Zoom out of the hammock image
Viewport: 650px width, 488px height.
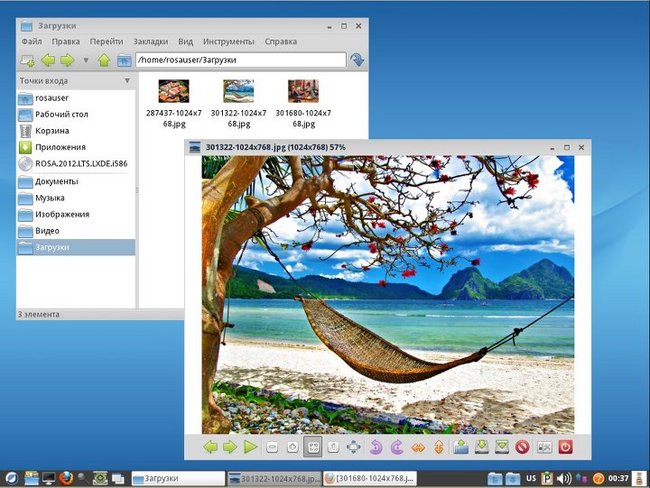[x=272, y=447]
